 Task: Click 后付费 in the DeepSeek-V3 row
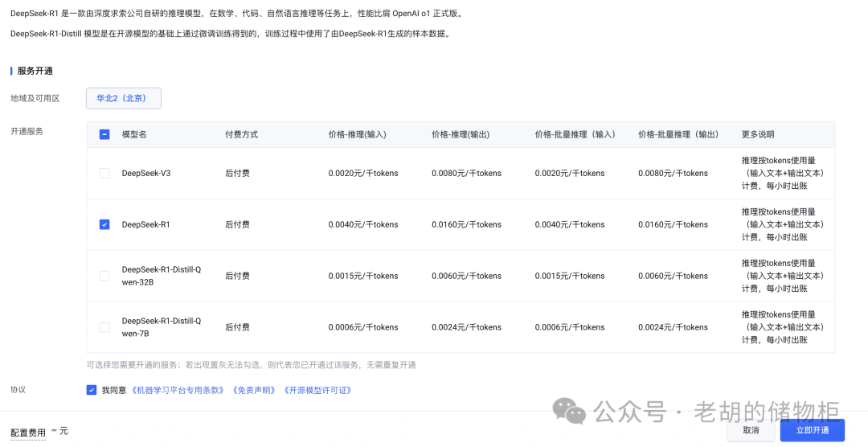click(237, 173)
